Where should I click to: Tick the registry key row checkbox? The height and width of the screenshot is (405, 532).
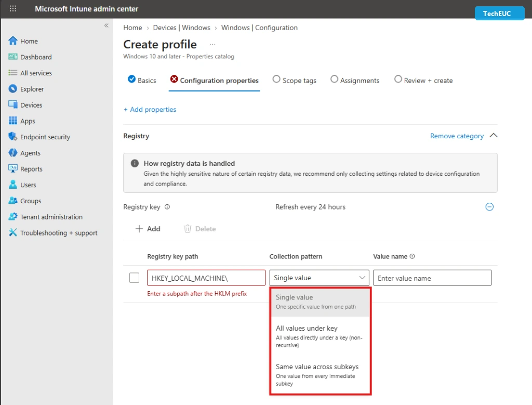(135, 278)
